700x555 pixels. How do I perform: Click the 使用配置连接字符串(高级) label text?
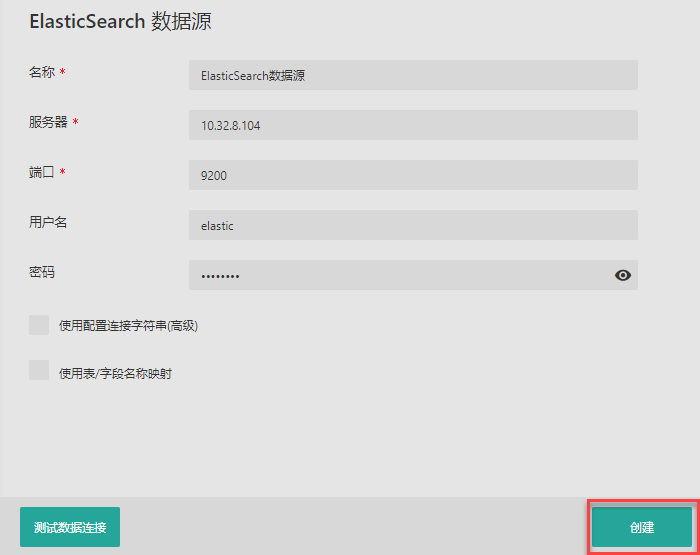coord(129,325)
